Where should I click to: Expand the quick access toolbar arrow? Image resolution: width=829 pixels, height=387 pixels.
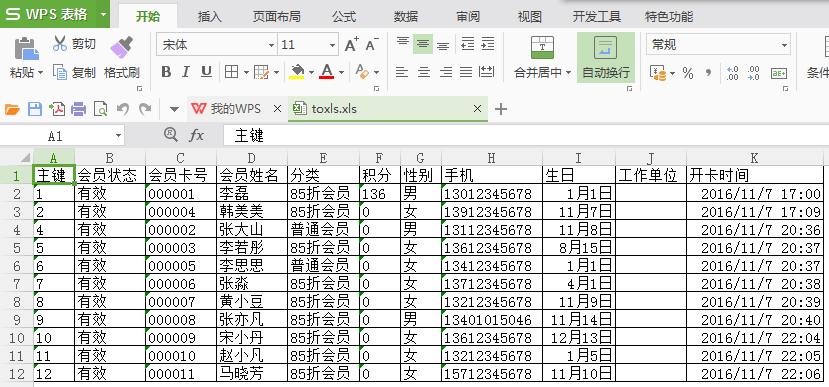coord(174,109)
